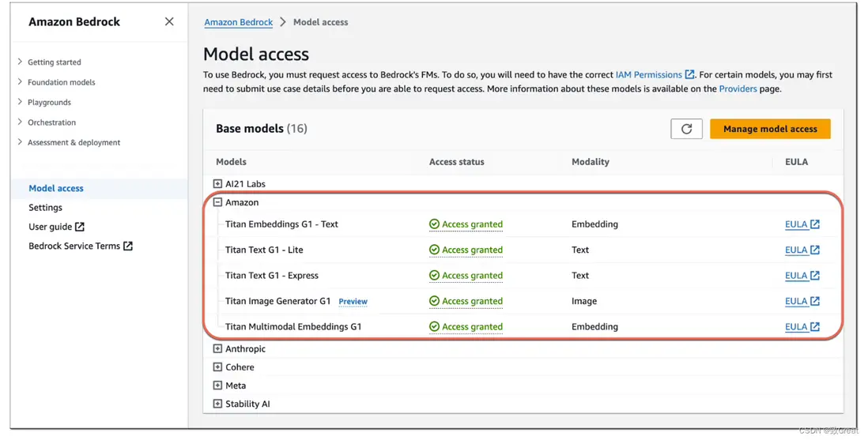Expand the Stability AI provider group
Viewport: 868px width, 440px height.
point(217,404)
